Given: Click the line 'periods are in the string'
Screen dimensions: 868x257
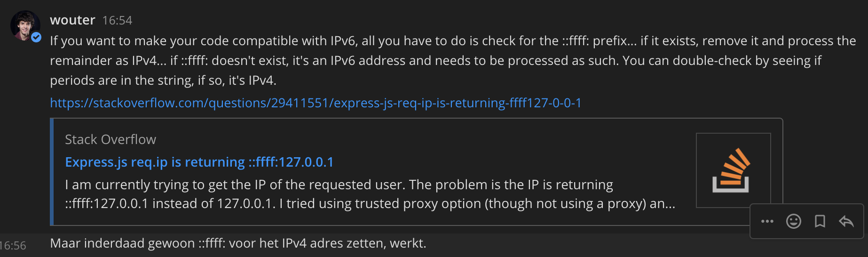Looking at the screenshot, I should tap(163, 80).
